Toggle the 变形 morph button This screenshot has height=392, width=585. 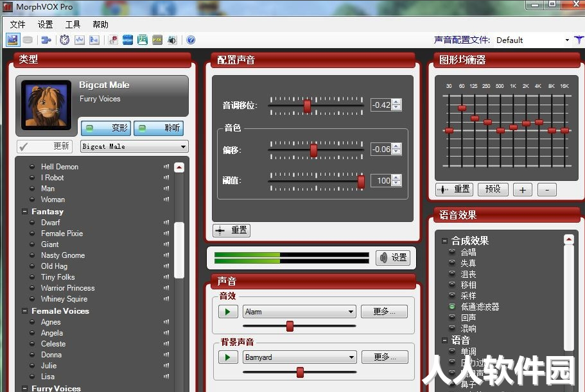click(x=106, y=128)
